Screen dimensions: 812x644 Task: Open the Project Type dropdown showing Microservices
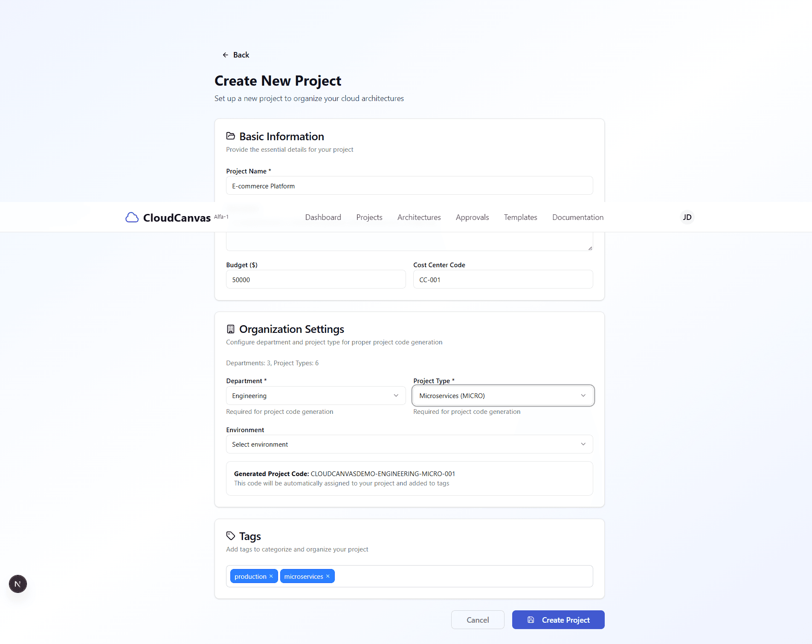502,396
